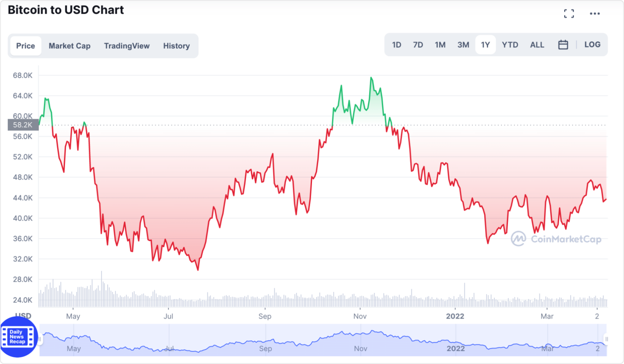Click the 58.2K price marker label

[23, 125]
